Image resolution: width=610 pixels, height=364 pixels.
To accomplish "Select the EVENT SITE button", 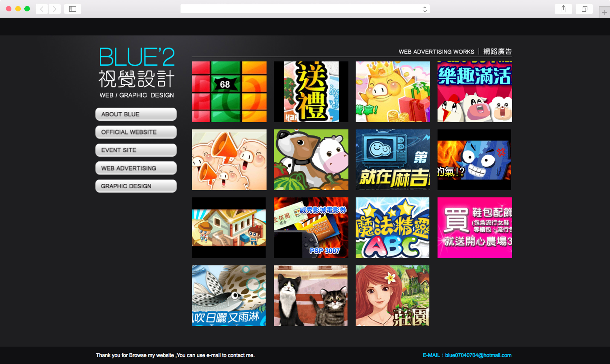I will pos(136,150).
